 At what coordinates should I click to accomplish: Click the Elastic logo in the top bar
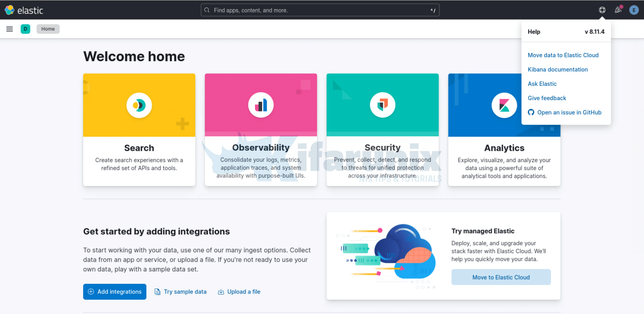tap(24, 10)
